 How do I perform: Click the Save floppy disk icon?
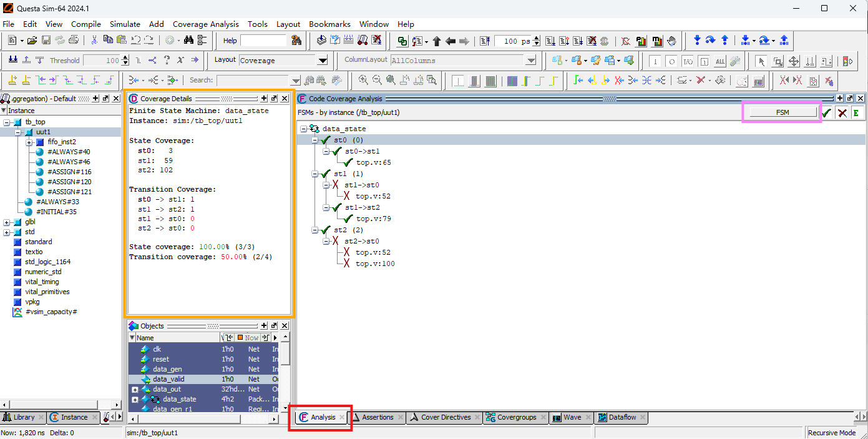(46, 40)
